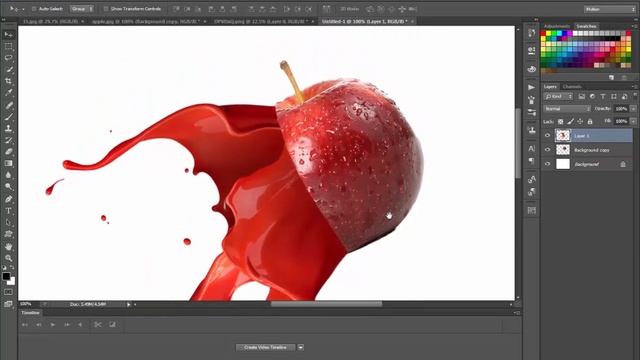Hide Background layer visibility eye
The height and width of the screenshot is (360, 640).
point(547,164)
